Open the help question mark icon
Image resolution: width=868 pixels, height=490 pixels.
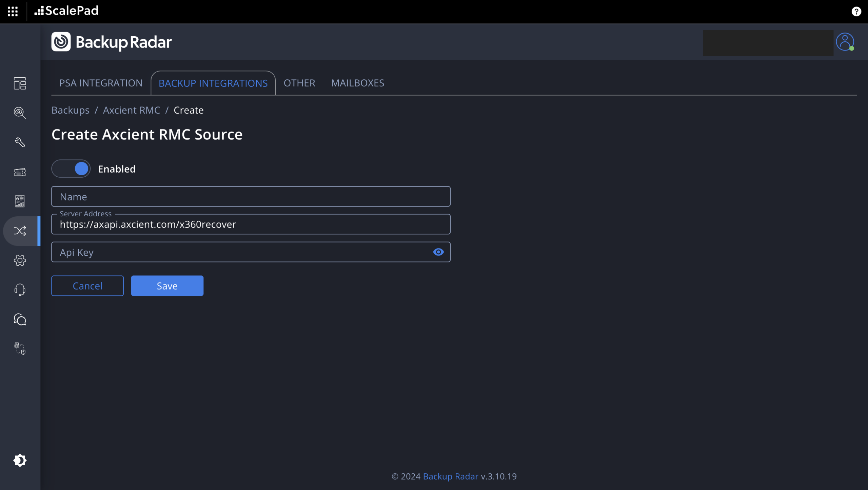[x=856, y=12]
